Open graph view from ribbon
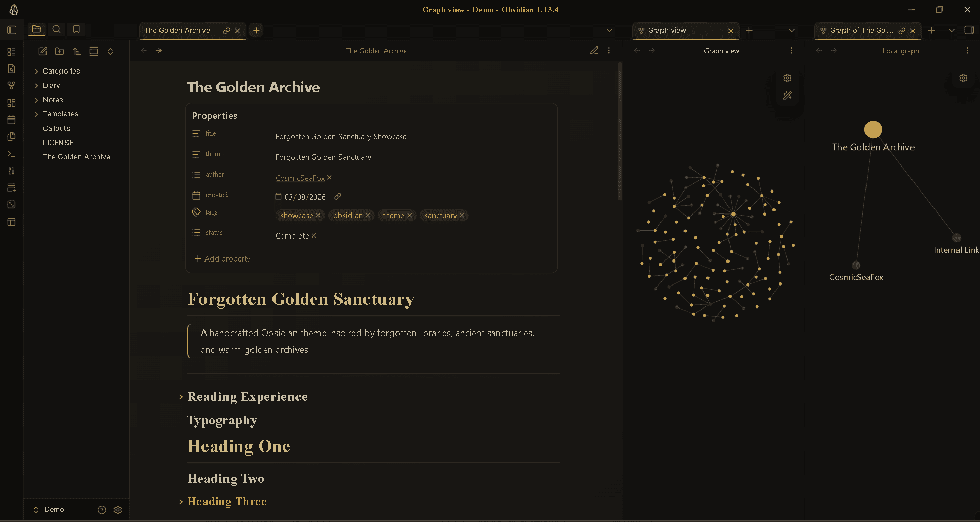The image size is (980, 522). click(x=11, y=85)
